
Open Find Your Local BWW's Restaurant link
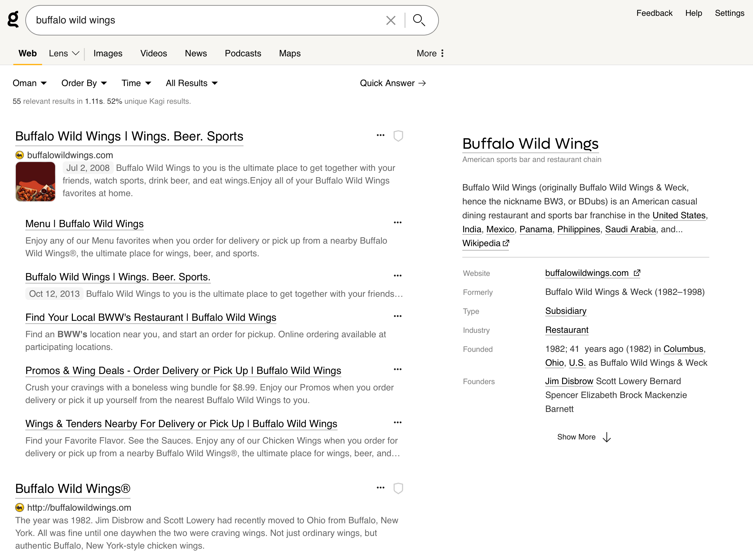pos(151,317)
